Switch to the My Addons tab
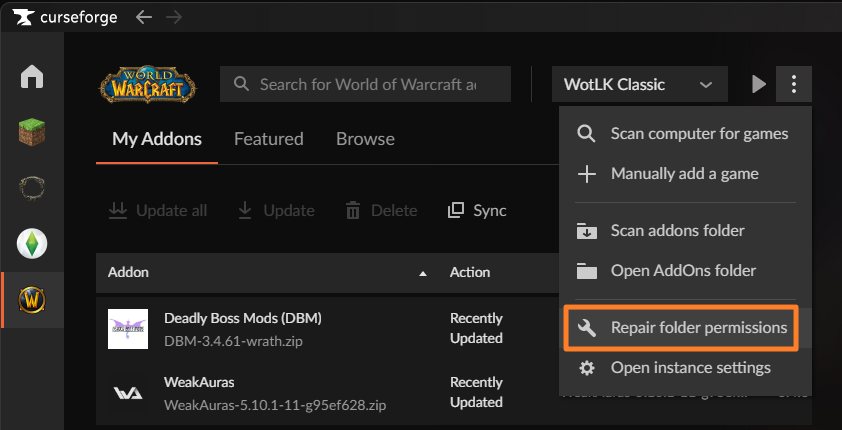Viewport: 842px width, 430px height. (x=157, y=139)
